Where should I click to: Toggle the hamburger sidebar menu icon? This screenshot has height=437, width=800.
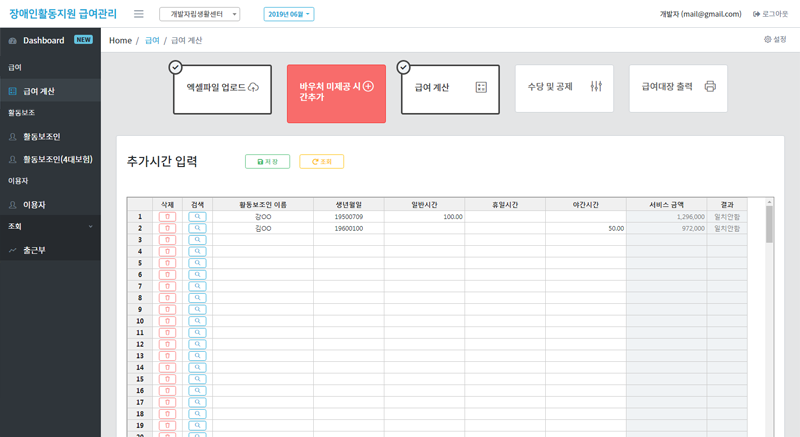coord(138,14)
